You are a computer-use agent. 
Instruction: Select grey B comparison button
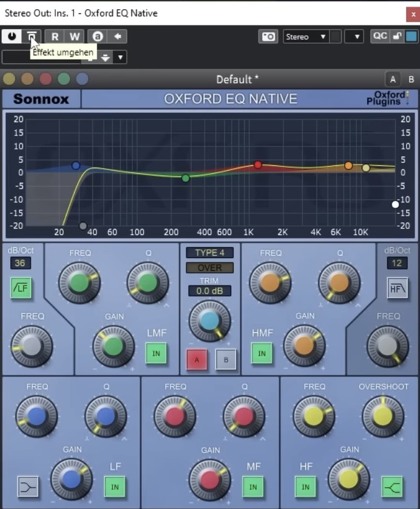[226, 360]
